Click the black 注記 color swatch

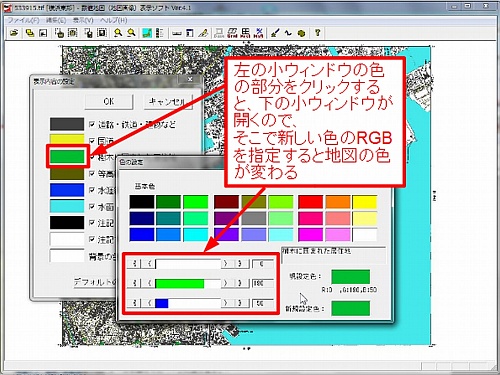coord(67,222)
